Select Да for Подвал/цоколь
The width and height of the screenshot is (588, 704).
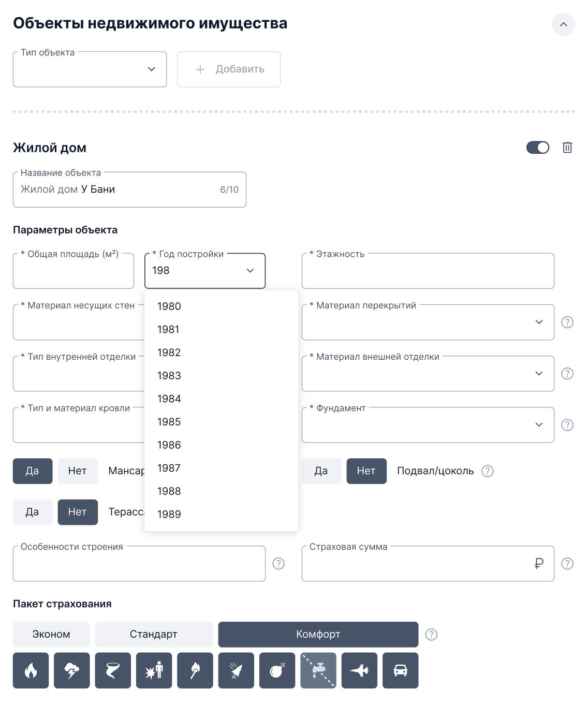pos(321,471)
